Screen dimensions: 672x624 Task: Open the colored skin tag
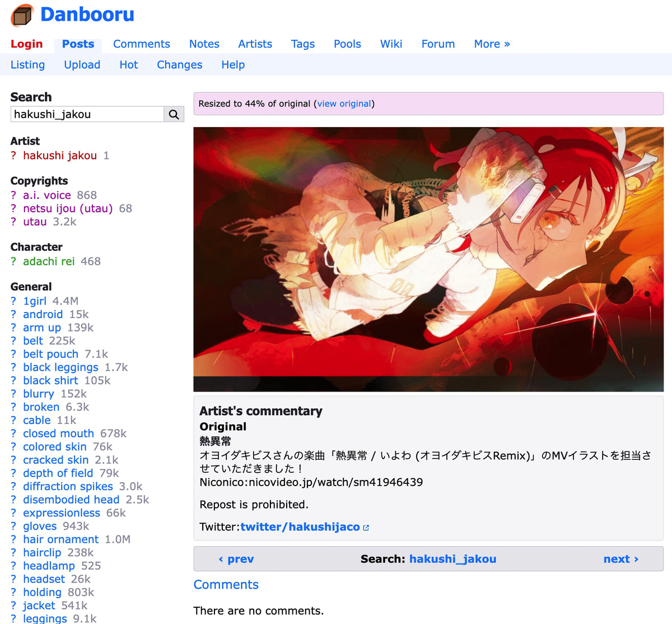(55, 447)
